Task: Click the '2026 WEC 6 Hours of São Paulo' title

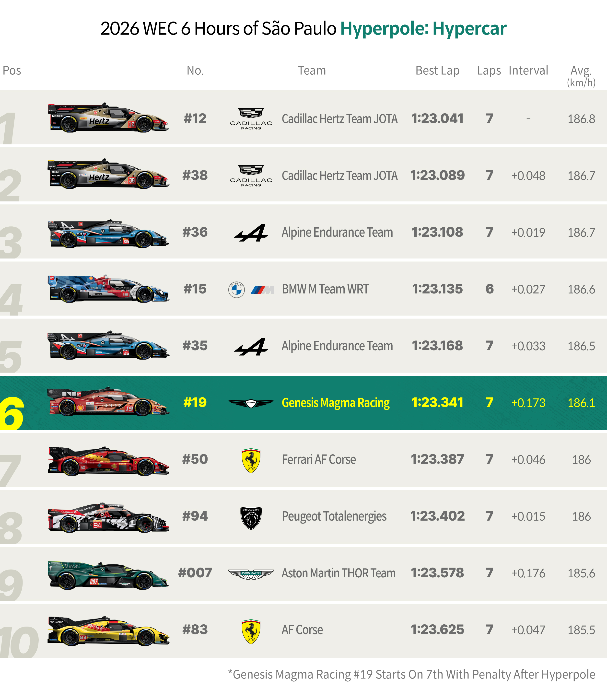Action: coord(219,28)
